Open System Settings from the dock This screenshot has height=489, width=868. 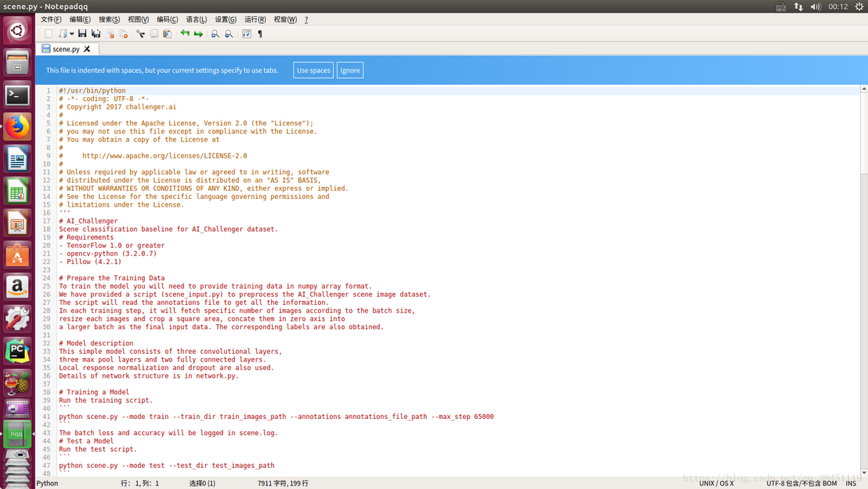17,319
